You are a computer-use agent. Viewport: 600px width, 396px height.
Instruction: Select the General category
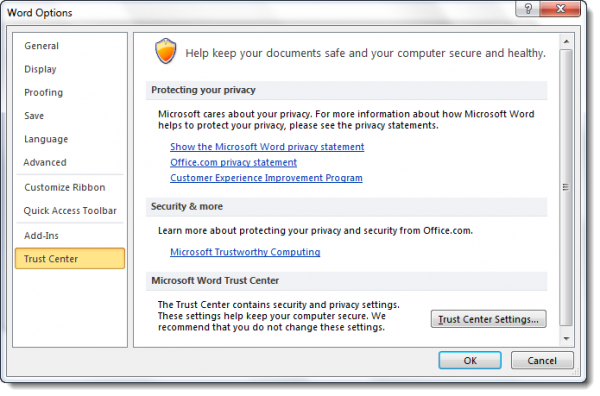pos(41,46)
